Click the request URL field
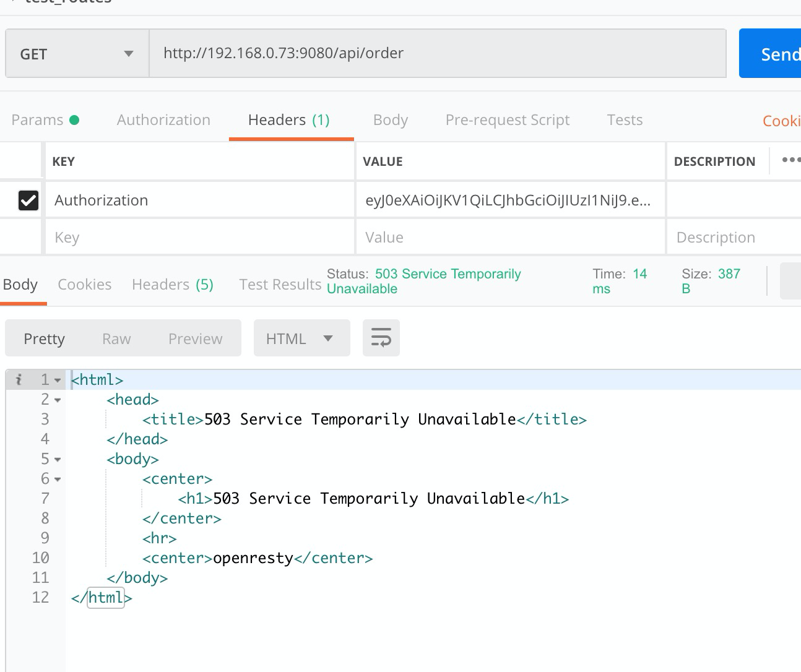 433,53
